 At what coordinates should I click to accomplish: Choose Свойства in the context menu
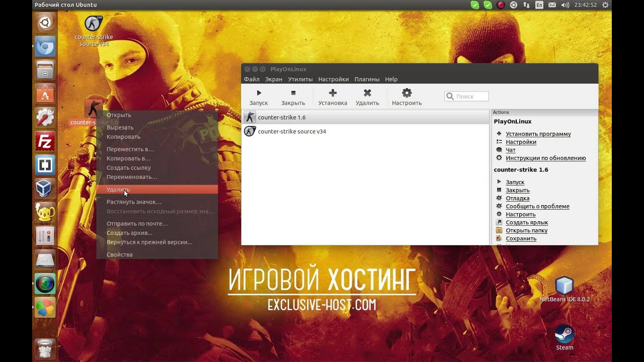(x=157, y=255)
